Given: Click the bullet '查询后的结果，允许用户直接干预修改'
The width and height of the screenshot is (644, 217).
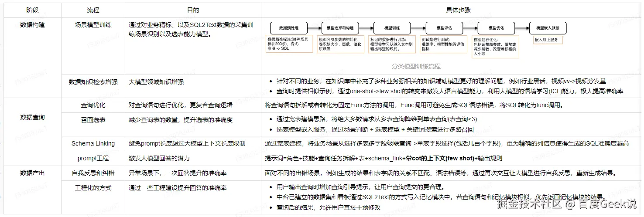Looking at the screenshot, I should [x=329, y=207].
